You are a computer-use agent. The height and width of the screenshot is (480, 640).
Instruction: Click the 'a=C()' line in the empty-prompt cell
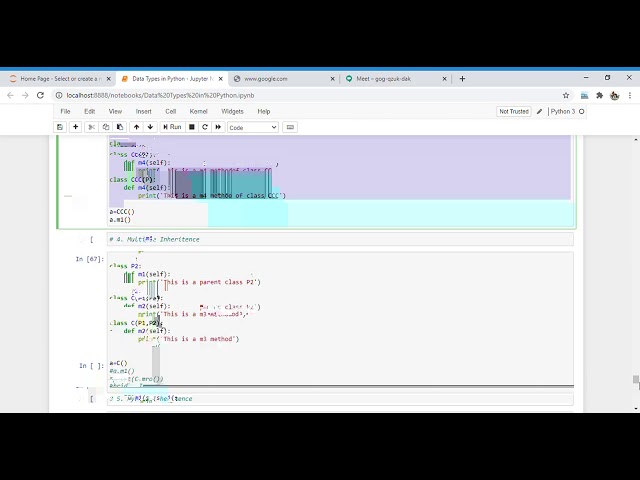coord(118,363)
